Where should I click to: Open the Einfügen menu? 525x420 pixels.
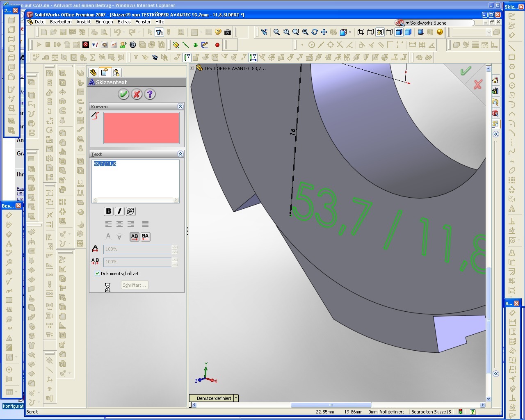(104, 22)
